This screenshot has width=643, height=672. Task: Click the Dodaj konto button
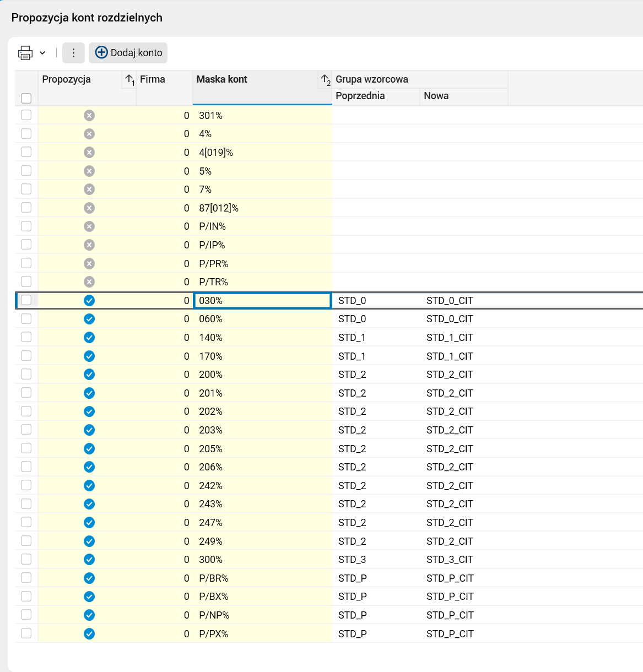pos(128,53)
